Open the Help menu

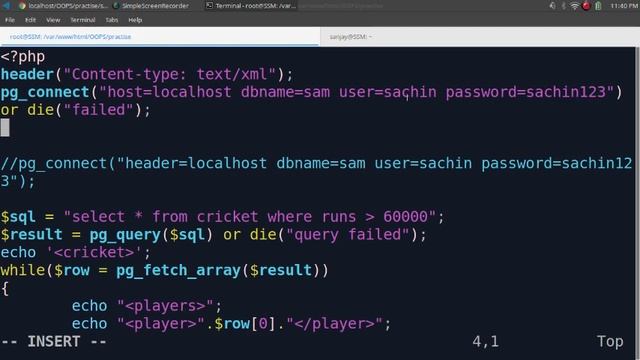coord(135,20)
